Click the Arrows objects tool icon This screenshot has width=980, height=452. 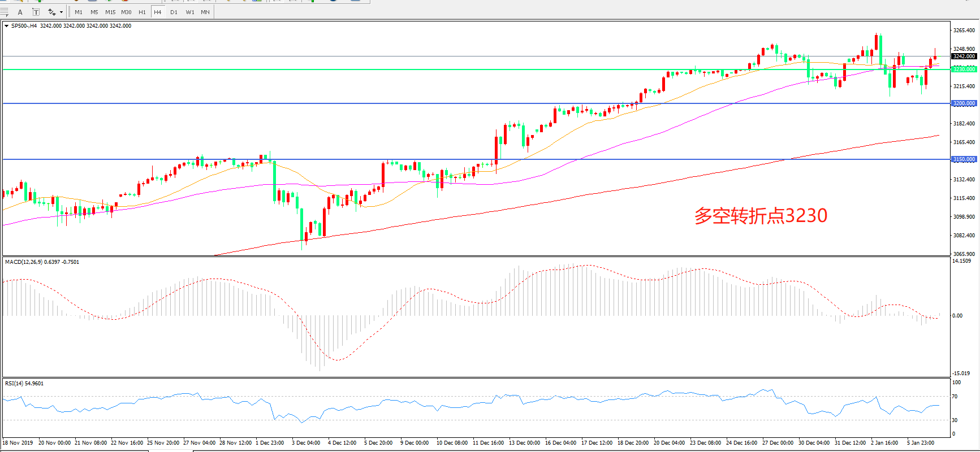click(51, 12)
